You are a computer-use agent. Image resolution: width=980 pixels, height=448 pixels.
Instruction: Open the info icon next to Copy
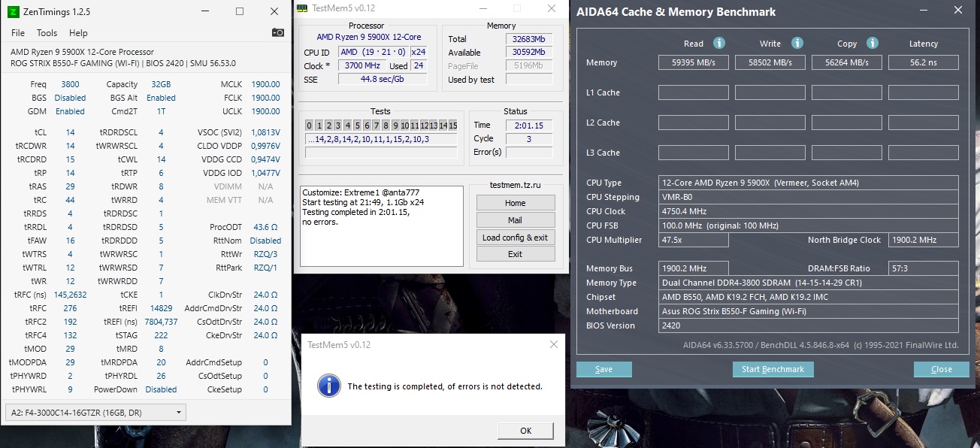873,44
